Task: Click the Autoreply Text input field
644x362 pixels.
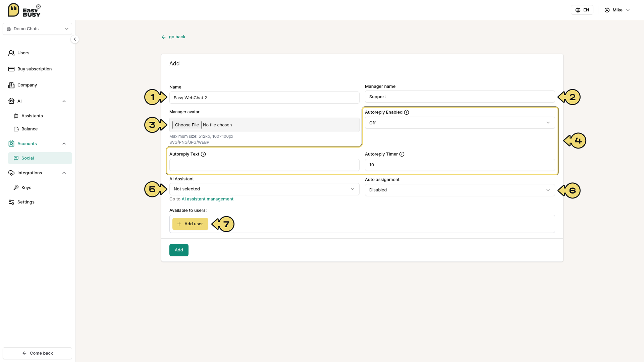Action: [x=264, y=165]
